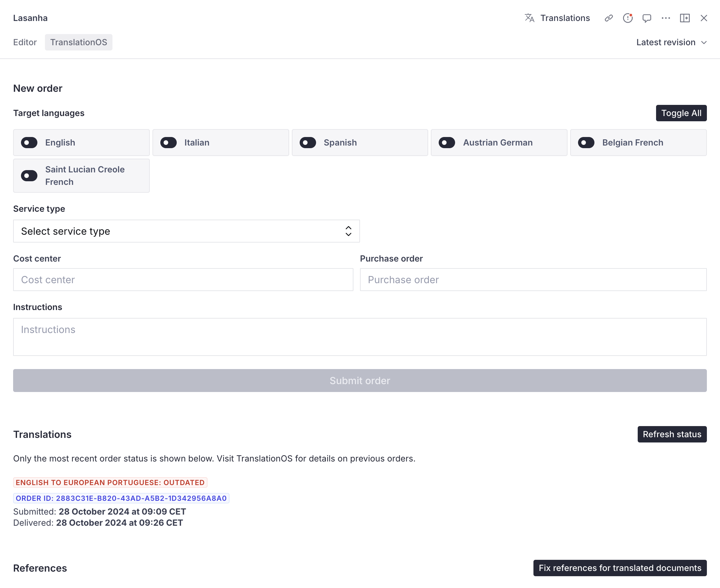Open the Select service type dropdown
Viewport: 720px width, 588px height.
[186, 231]
